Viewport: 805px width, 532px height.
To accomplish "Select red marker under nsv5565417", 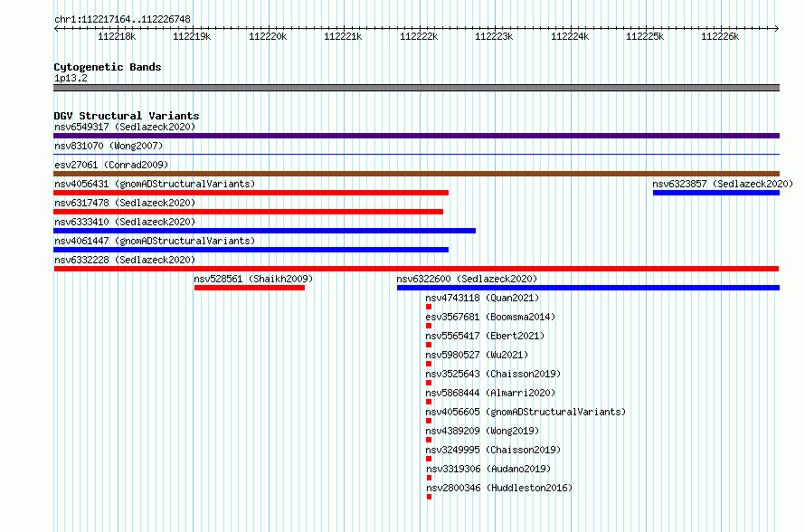I will click(429, 345).
